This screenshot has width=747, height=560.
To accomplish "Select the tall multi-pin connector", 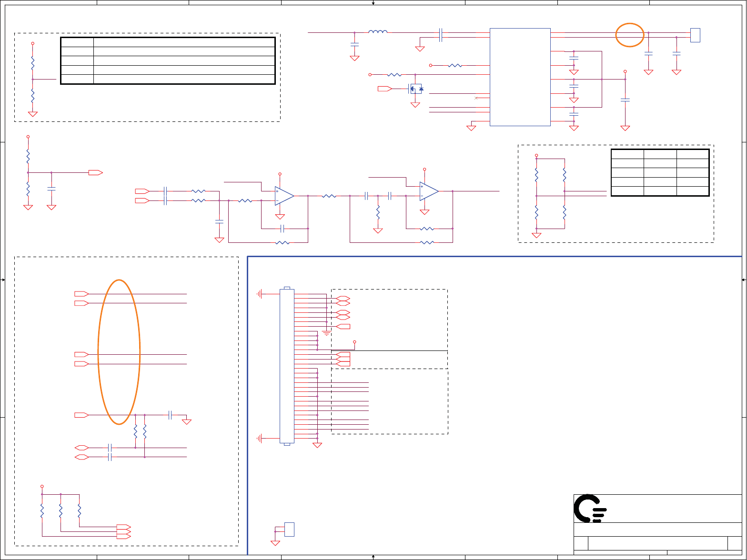I will pyautogui.click(x=287, y=366).
